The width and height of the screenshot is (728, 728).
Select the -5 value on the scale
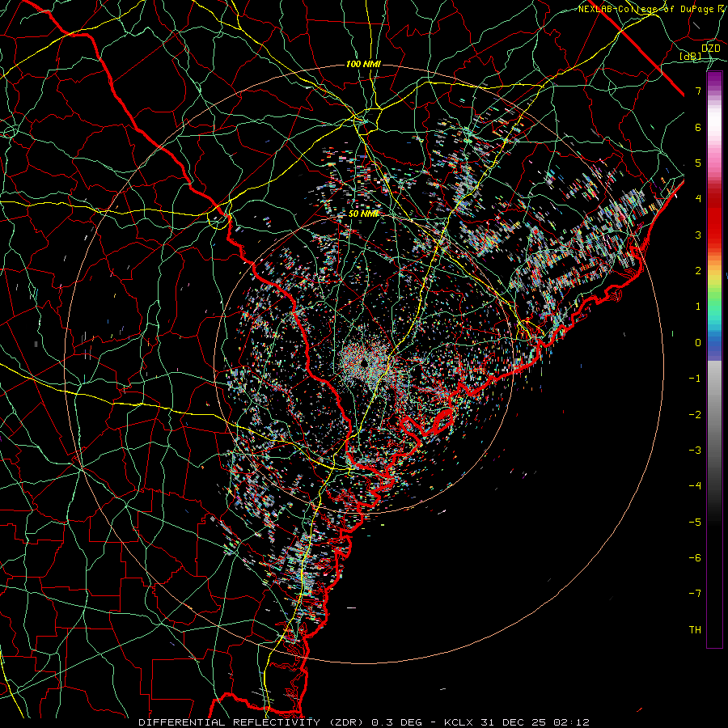pos(695,523)
